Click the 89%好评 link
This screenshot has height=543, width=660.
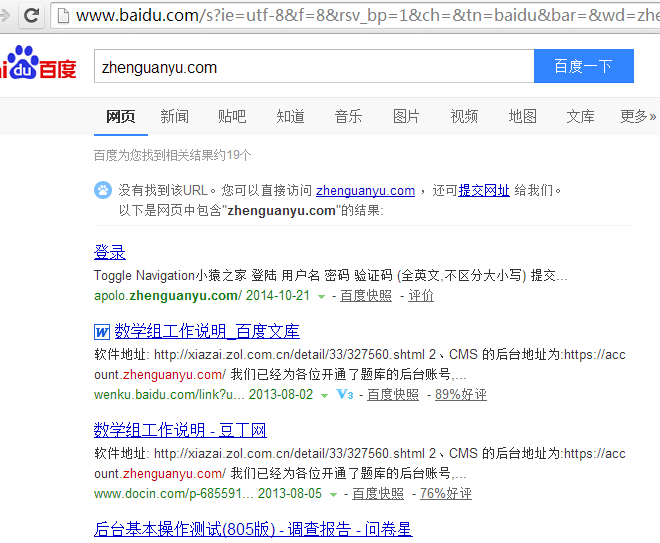pos(461,394)
